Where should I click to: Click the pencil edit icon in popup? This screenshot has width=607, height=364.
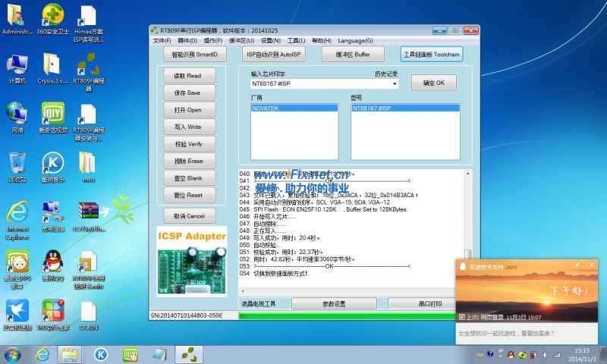577,265
